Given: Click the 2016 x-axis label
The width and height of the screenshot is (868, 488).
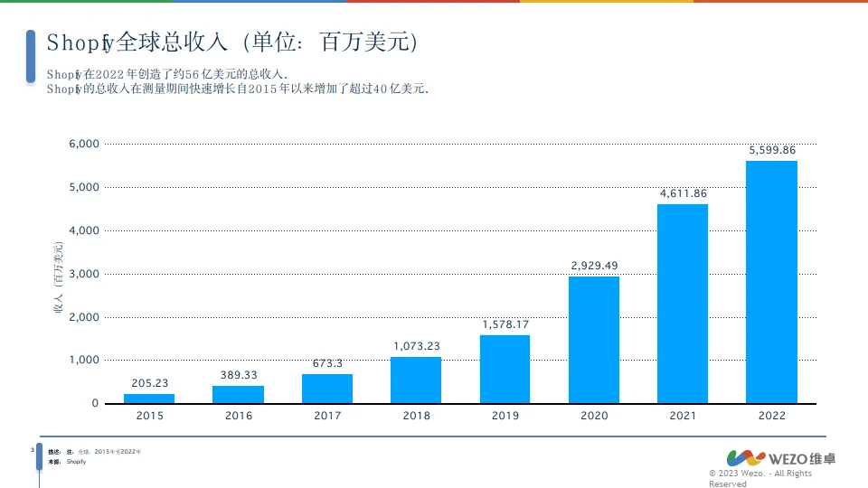Looking at the screenshot, I should coord(239,416).
